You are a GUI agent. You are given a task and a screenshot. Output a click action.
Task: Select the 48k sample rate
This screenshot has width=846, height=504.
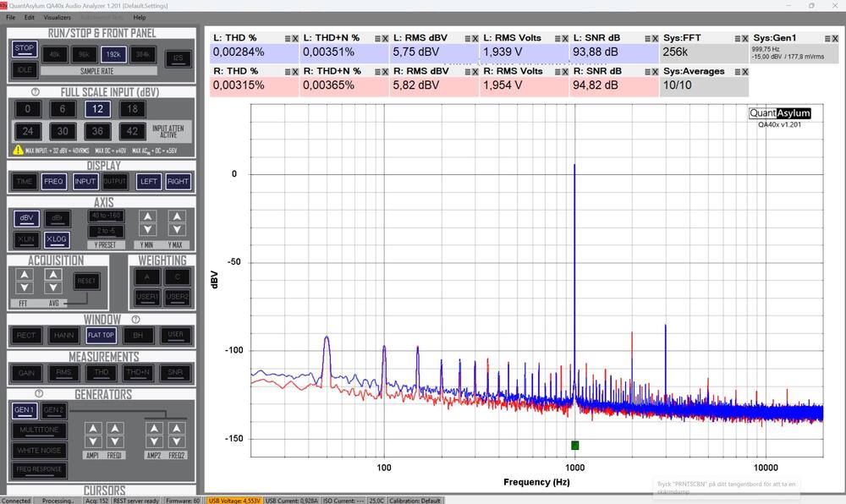pos(56,52)
